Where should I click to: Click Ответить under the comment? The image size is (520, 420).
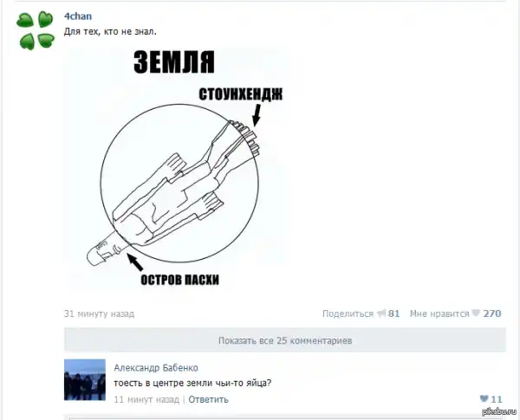click(x=208, y=399)
